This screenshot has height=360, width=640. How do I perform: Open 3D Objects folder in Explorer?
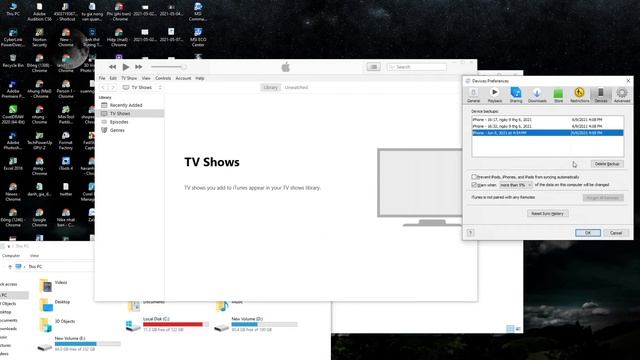click(57, 324)
